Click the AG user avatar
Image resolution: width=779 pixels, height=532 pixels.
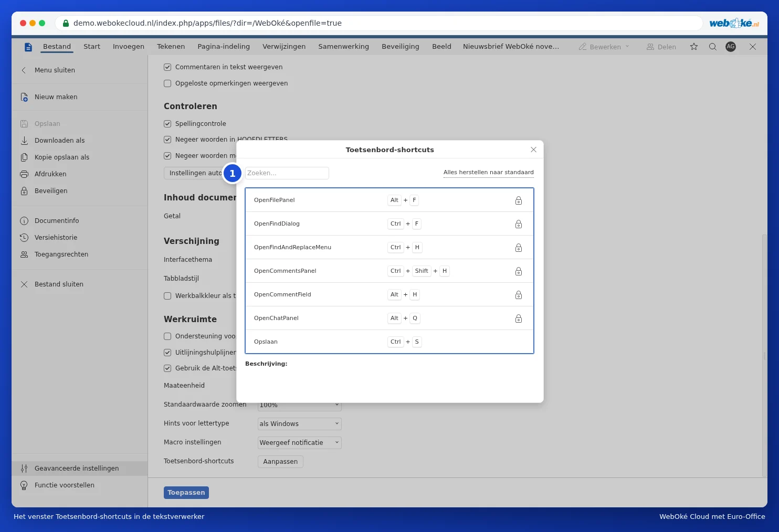click(x=731, y=47)
